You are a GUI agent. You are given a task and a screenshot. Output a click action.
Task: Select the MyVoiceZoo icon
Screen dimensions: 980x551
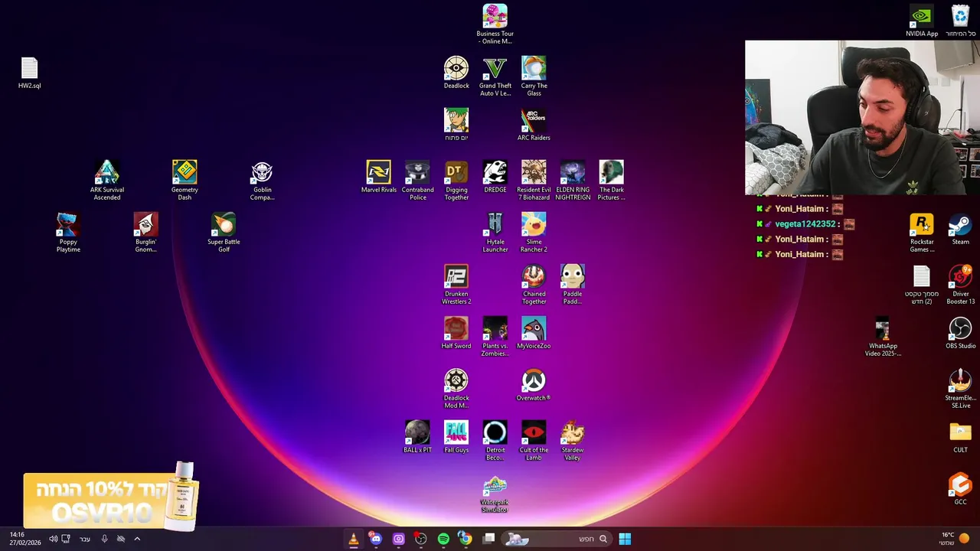[x=534, y=333]
